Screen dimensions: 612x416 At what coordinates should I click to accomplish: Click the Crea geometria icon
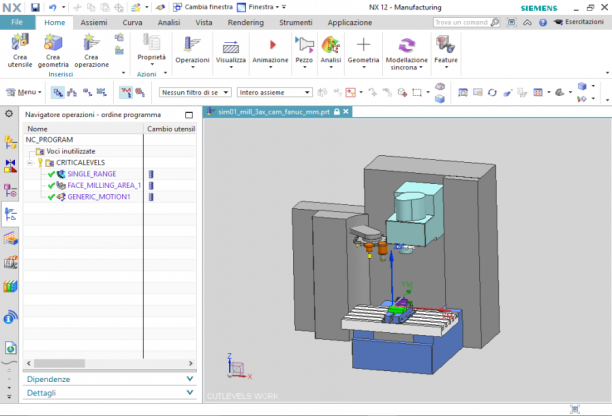point(53,42)
